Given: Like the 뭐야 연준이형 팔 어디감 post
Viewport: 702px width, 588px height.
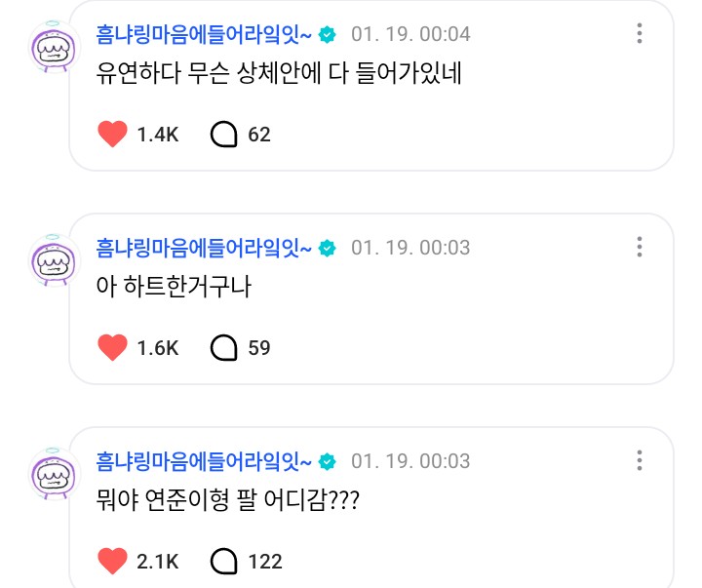Looking at the screenshot, I should (x=112, y=561).
